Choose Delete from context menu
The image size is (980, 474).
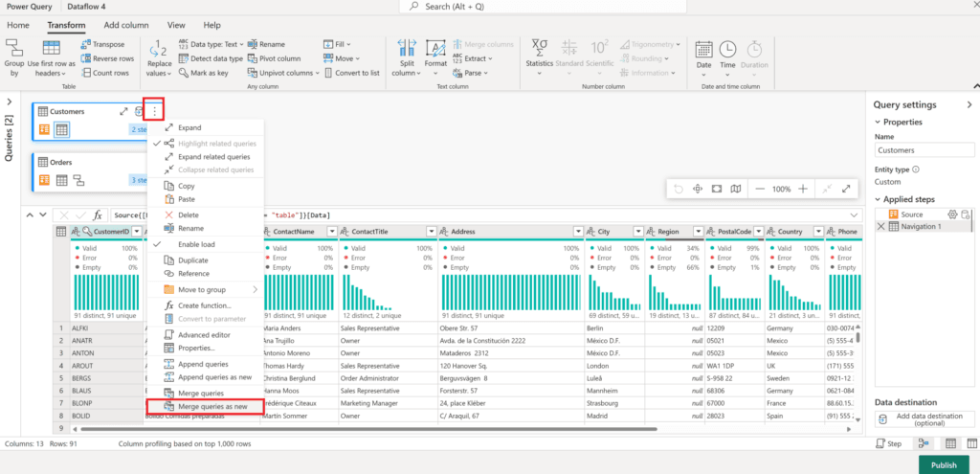click(x=205, y=214)
